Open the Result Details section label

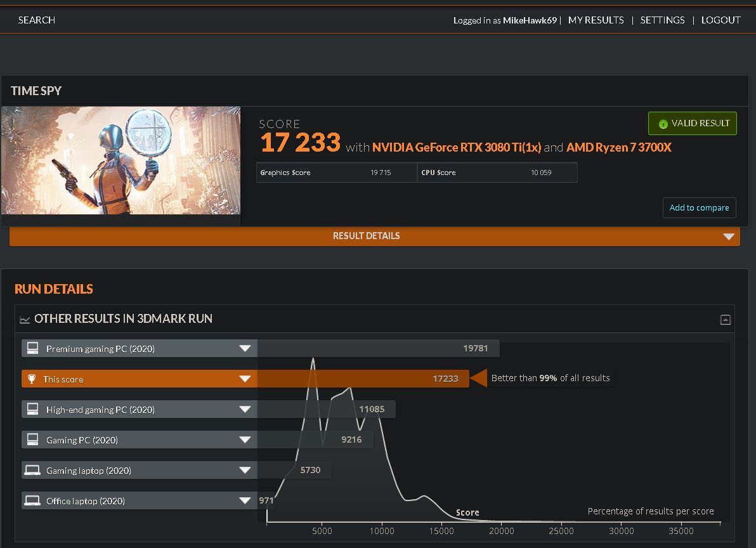coord(367,236)
